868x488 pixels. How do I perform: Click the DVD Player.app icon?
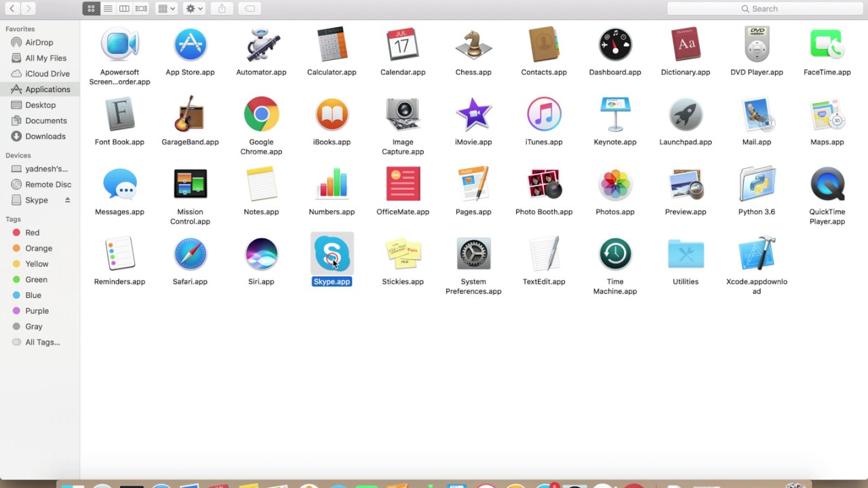(x=757, y=45)
